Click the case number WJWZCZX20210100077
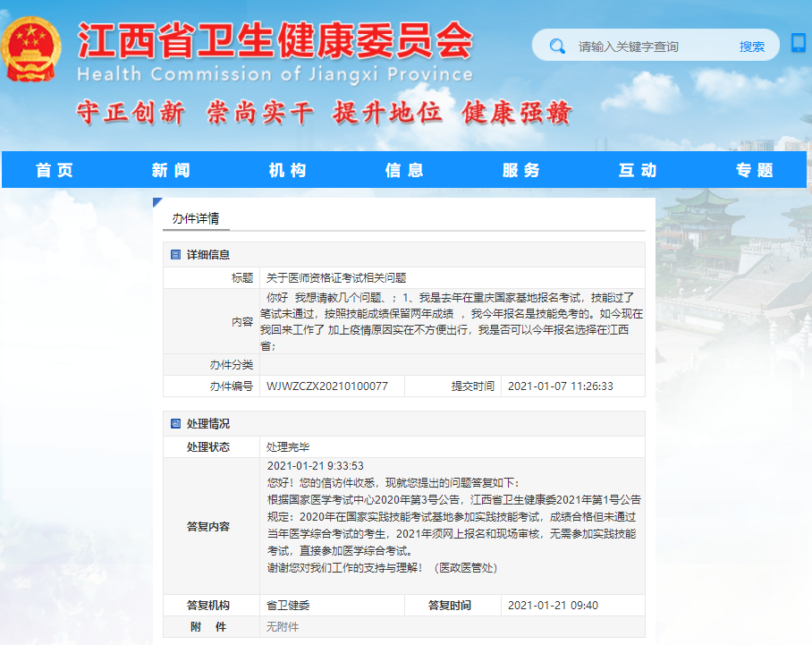The height and width of the screenshot is (645, 812). pos(327,386)
